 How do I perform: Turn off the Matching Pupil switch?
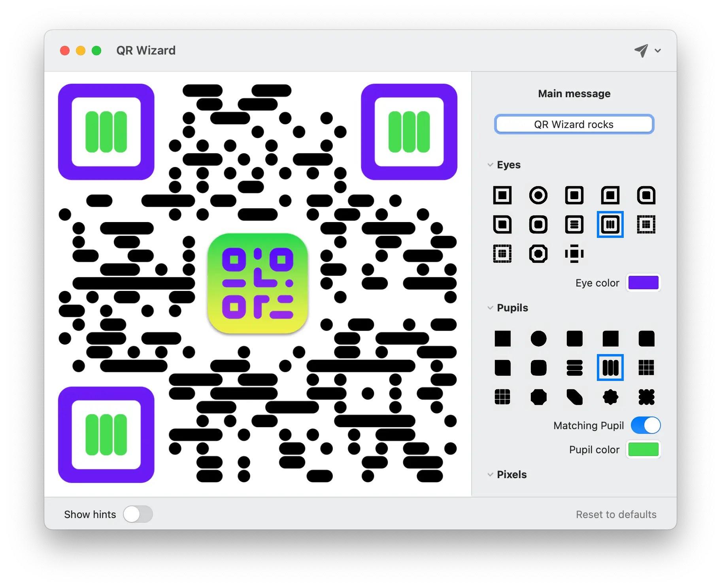click(646, 426)
